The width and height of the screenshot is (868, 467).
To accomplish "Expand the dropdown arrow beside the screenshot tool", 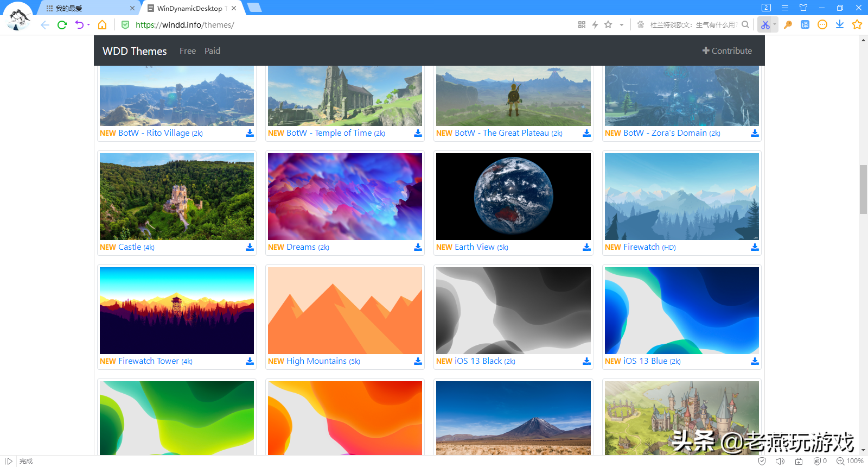I will click(775, 25).
